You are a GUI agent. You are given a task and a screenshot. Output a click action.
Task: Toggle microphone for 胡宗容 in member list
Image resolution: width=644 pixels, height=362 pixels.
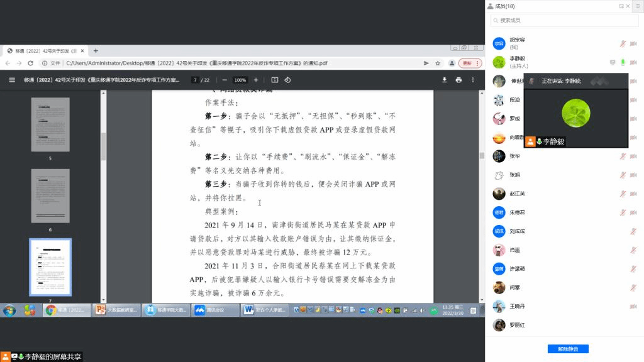[x=623, y=43]
